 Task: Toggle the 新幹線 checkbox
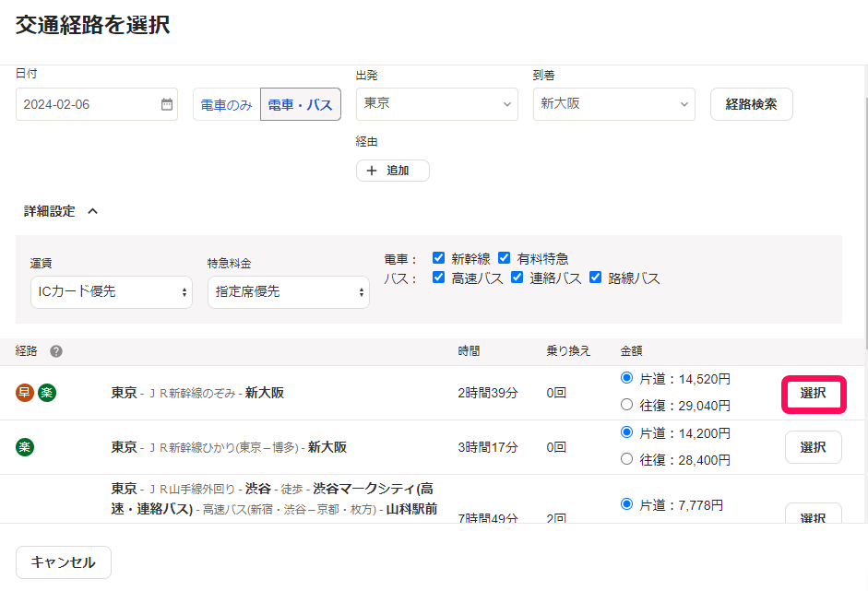coord(438,258)
